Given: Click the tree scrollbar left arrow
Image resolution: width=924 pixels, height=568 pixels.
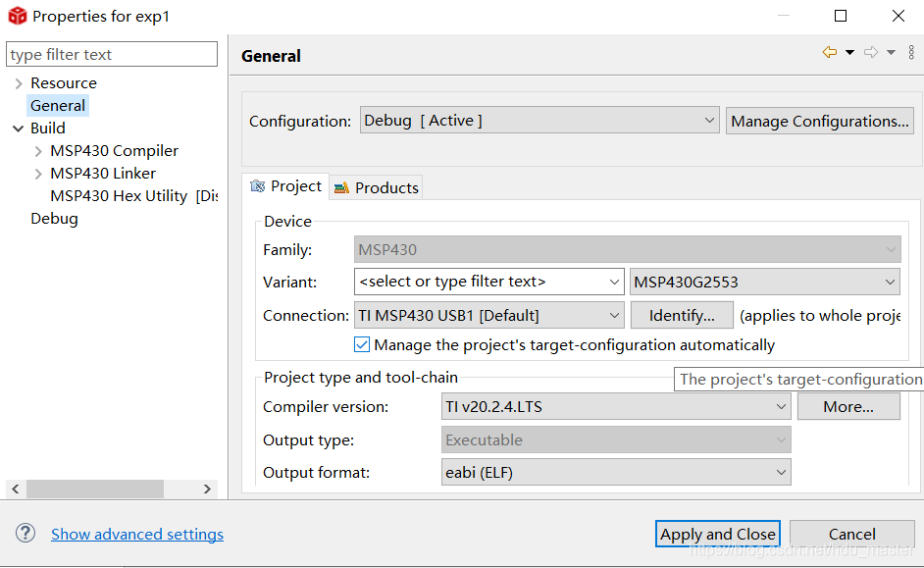Looking at the screenshot, I should (16, 490).
